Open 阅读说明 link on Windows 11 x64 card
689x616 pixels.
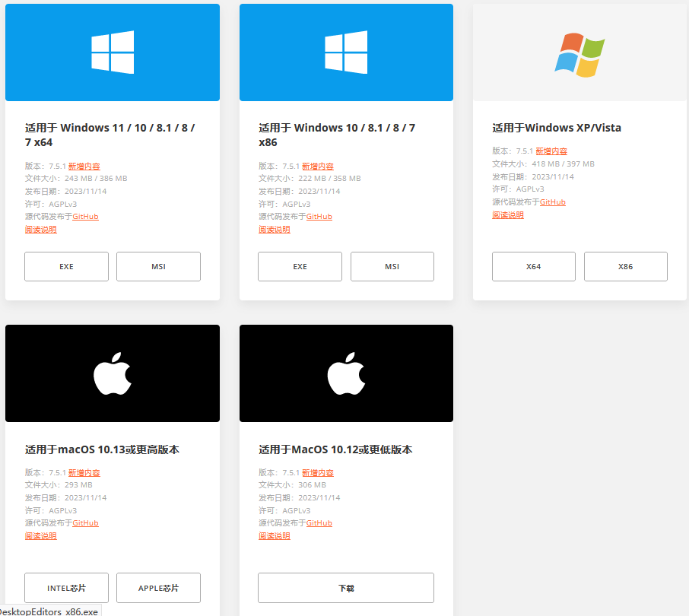pos(41,230)
